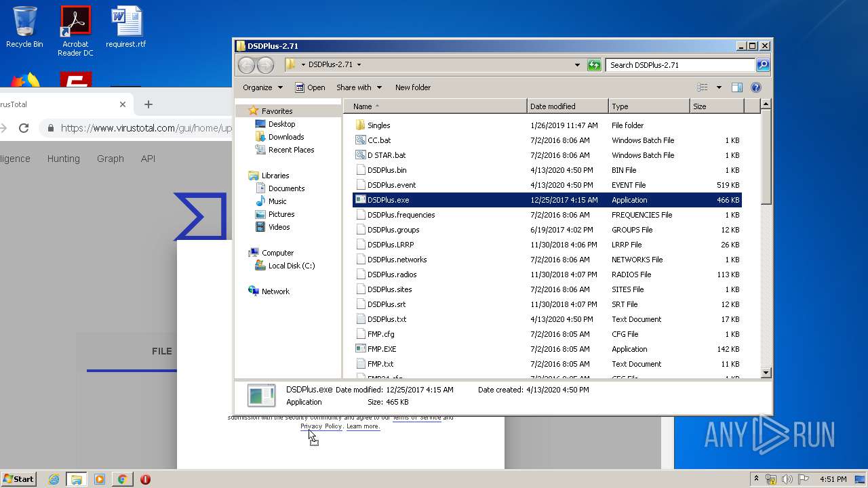Viewport: 868px width, 488px height.
Task: Open the Share with dropdown
Action: [x=359, y=87]
